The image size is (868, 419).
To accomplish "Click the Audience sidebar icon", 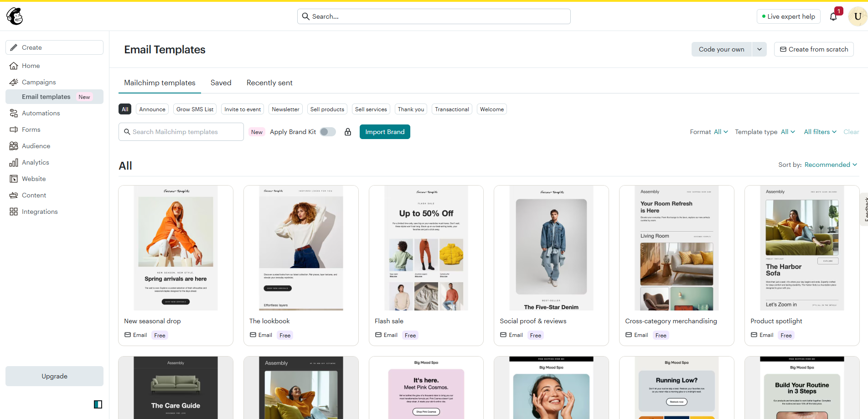I will click(x=14, y=146).
